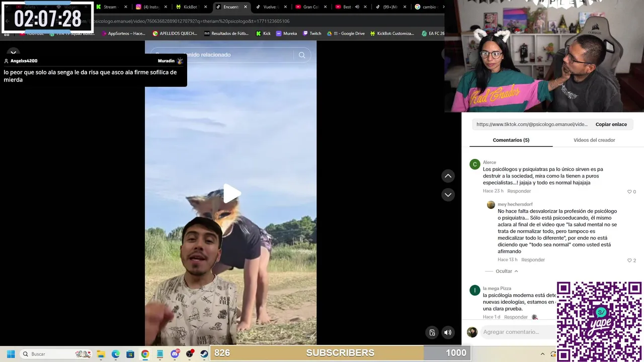Open Discord from taskbar
The height and width of the screenshot is (362, 644).
(175, 354)
